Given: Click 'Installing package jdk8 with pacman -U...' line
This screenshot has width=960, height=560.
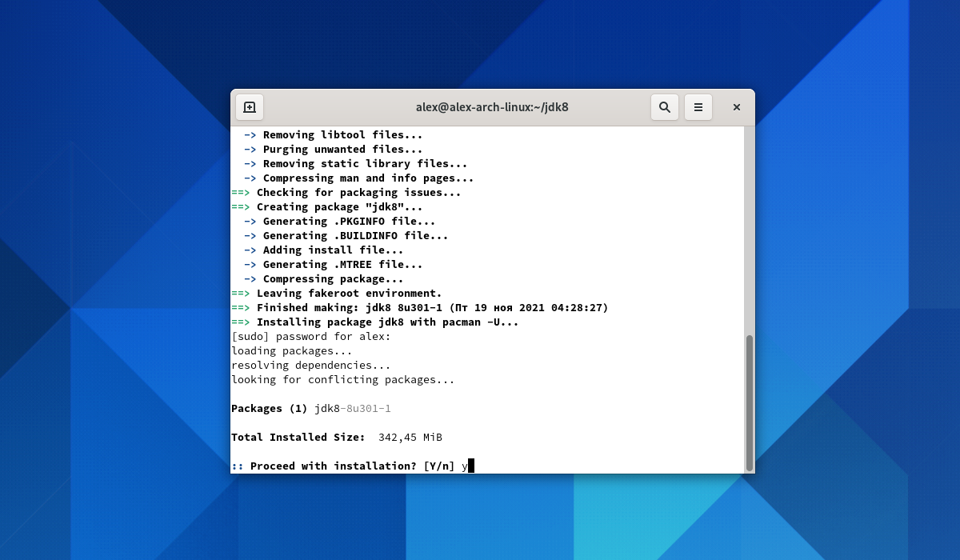Looking at the screenshot, I should [375, 322].
